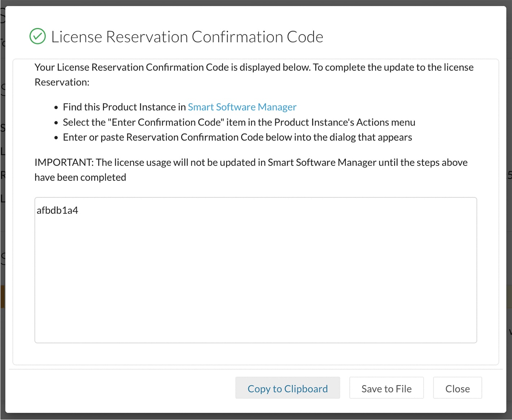Click the "Enter or paste Reservation Confirmation Code" line

pyautogui.click(x=237, y=137)
